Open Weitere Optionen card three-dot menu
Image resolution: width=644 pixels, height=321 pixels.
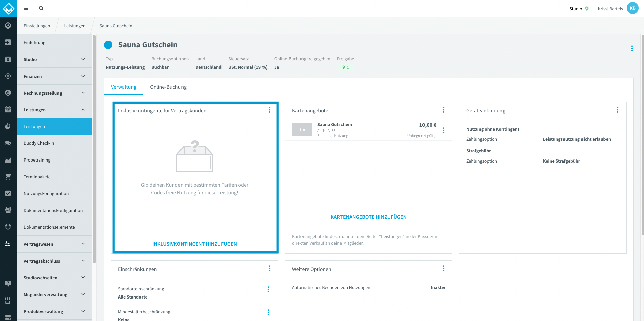coord(443,268)
